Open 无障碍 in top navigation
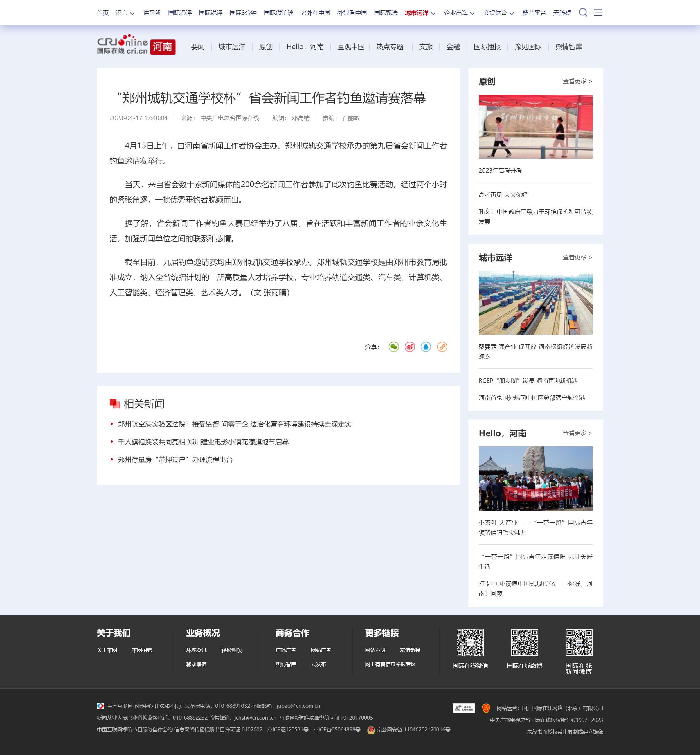This screenshot has width=700, height=755. (562, 13)
